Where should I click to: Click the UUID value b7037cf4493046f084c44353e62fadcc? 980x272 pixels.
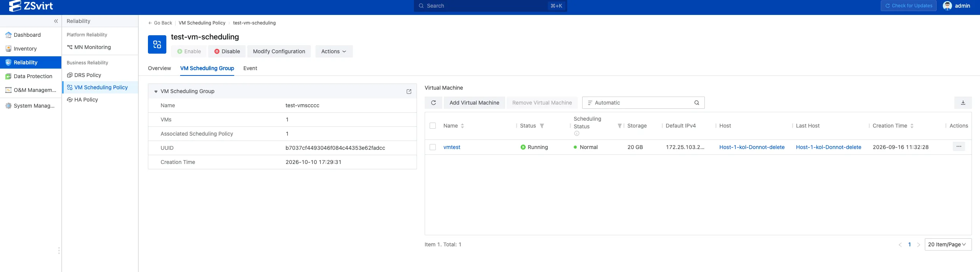click(335, 148)
